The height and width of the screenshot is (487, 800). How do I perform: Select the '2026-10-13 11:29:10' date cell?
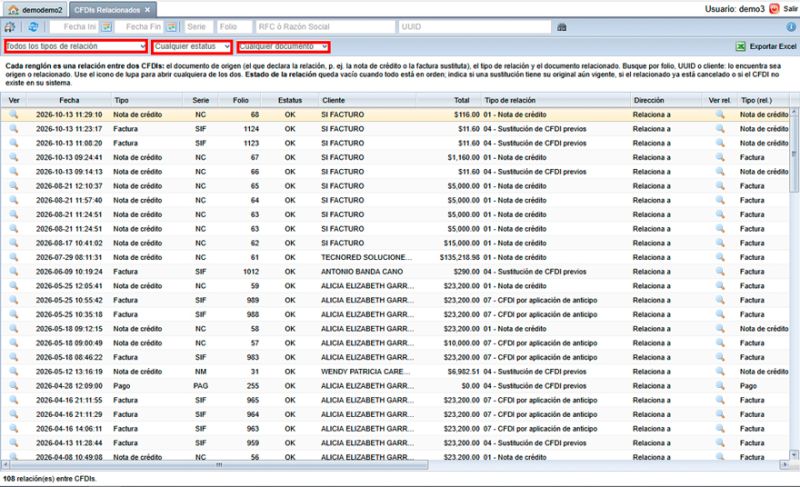[69, 115]
